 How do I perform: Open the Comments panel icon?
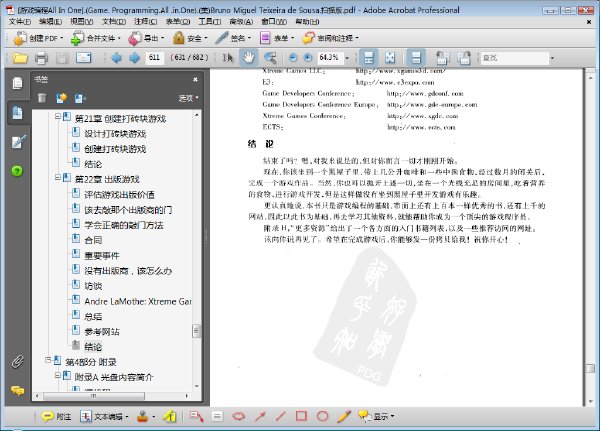click(17, 390)
